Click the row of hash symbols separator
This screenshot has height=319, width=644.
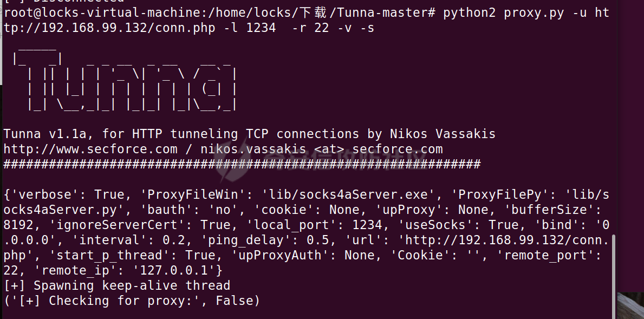click(242, 164)
